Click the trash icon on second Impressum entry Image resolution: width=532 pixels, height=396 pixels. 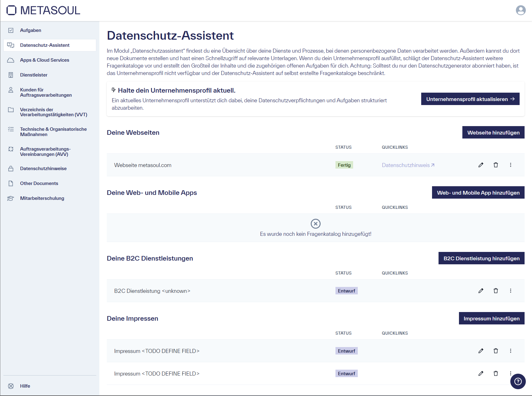point(496,373)
